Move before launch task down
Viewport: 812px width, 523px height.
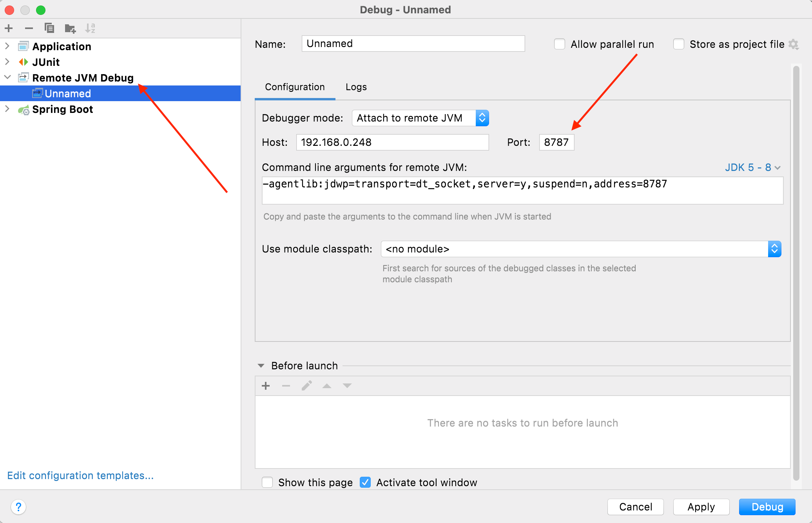pos(347,386)
